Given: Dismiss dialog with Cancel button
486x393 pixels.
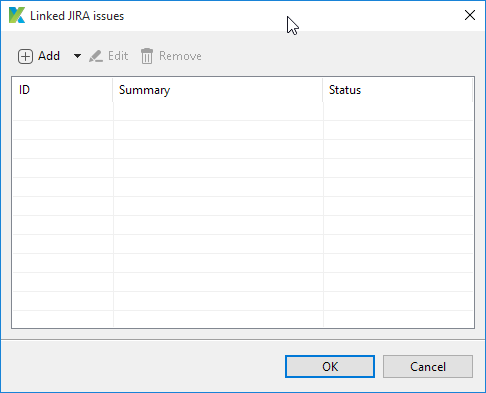Looking at the screenshot, I should click(x=428, y=367).
